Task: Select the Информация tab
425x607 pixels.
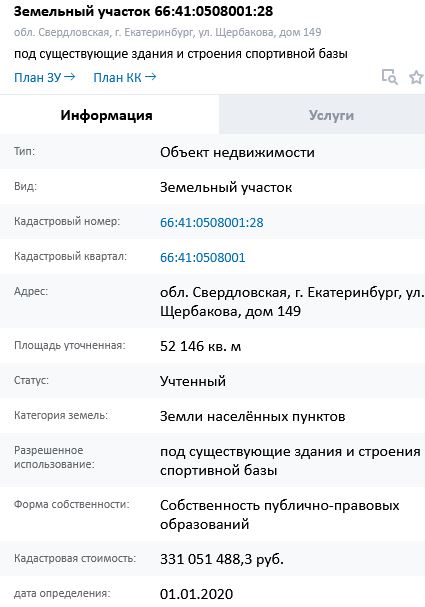Action: [110, 115]
